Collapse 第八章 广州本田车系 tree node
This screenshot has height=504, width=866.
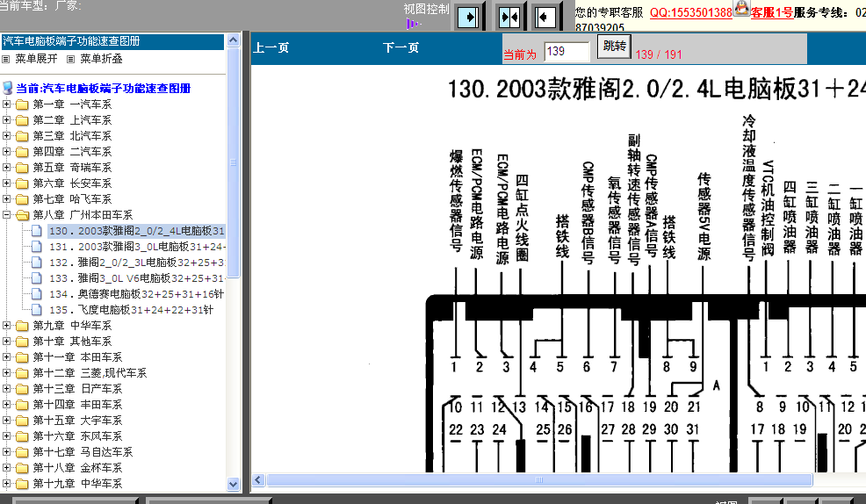click(7, 215)
